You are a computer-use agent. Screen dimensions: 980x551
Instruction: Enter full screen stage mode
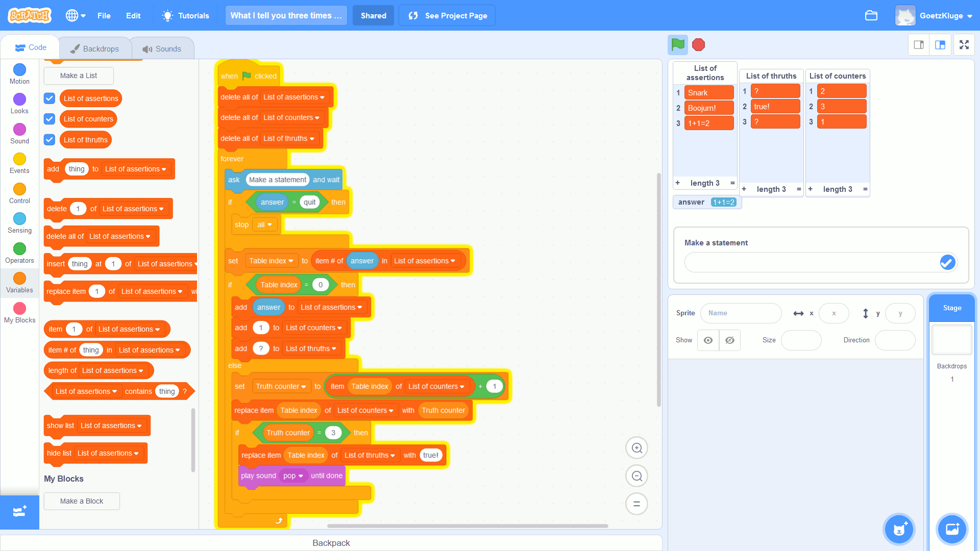[964, 45]
